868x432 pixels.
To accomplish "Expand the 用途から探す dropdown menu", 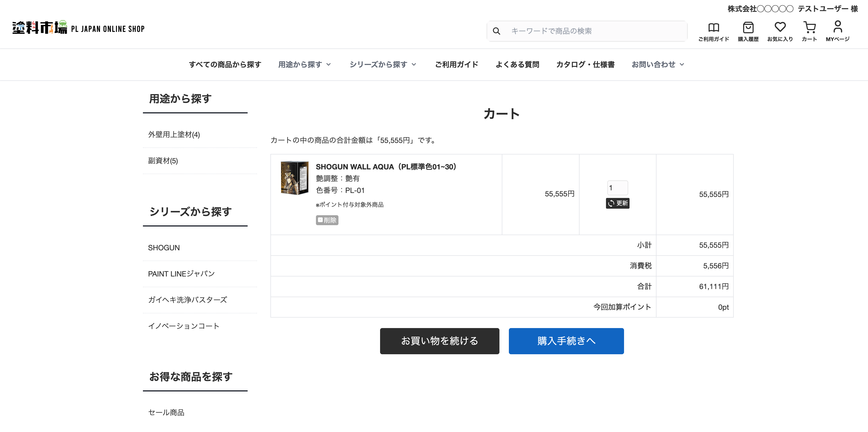I will point(304,64).
